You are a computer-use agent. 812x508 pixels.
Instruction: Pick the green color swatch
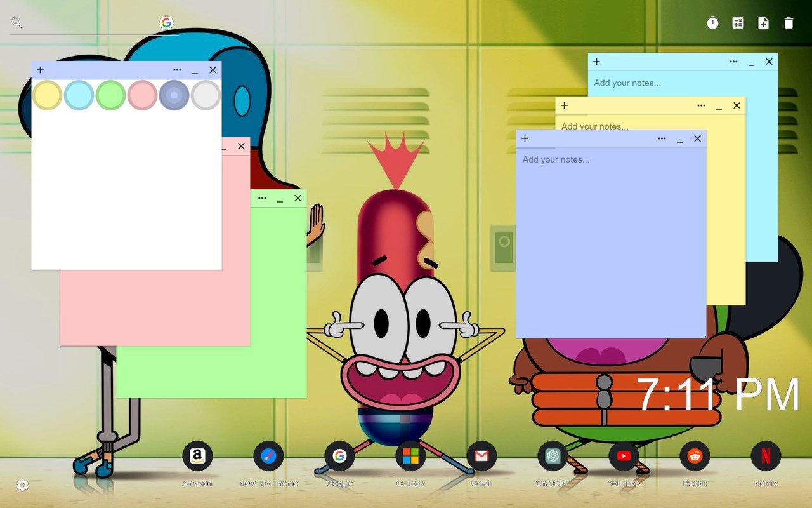coord(110,95)
